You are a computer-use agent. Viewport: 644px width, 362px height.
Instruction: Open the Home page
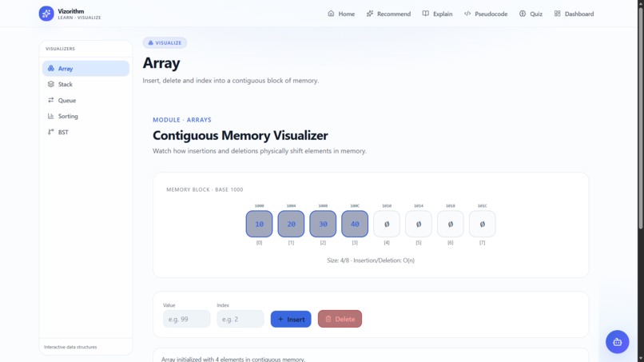click(341, 14)
